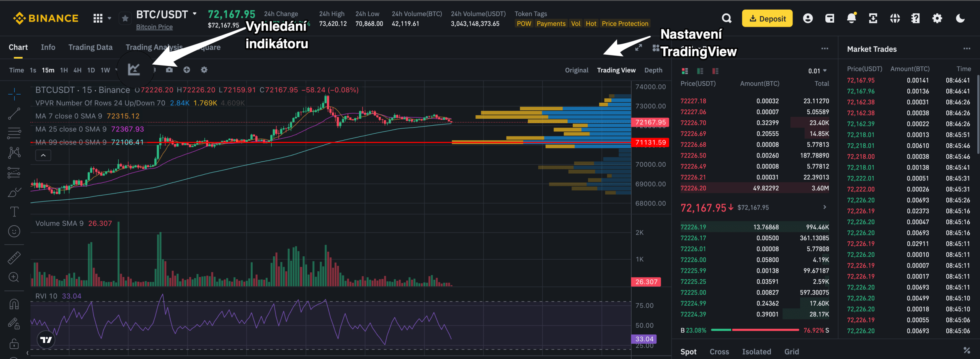Expand chart to fullscreen
Screen dimensions: 980x359
(638, 48)
